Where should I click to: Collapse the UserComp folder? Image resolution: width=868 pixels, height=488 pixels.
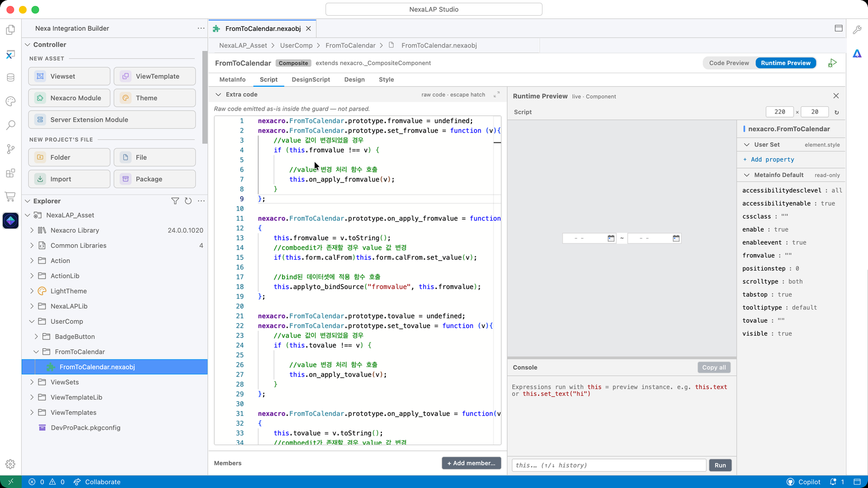31,322
